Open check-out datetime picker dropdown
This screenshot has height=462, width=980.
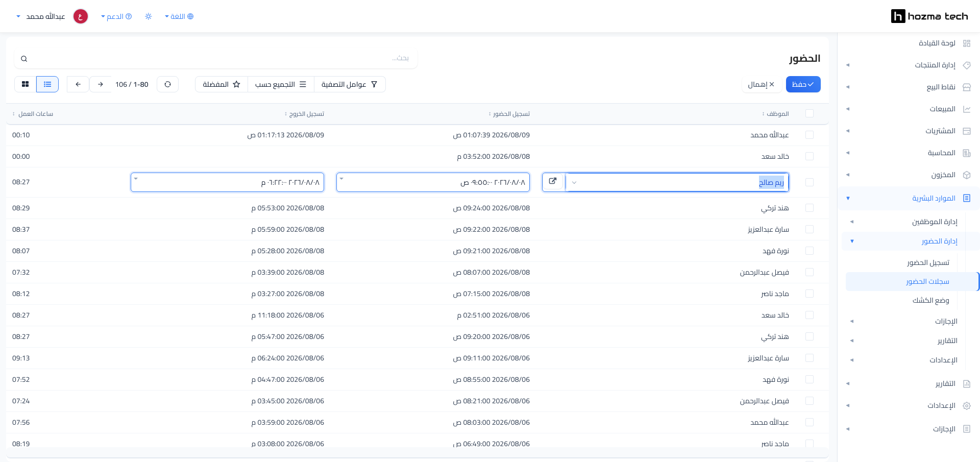[136, 179]
